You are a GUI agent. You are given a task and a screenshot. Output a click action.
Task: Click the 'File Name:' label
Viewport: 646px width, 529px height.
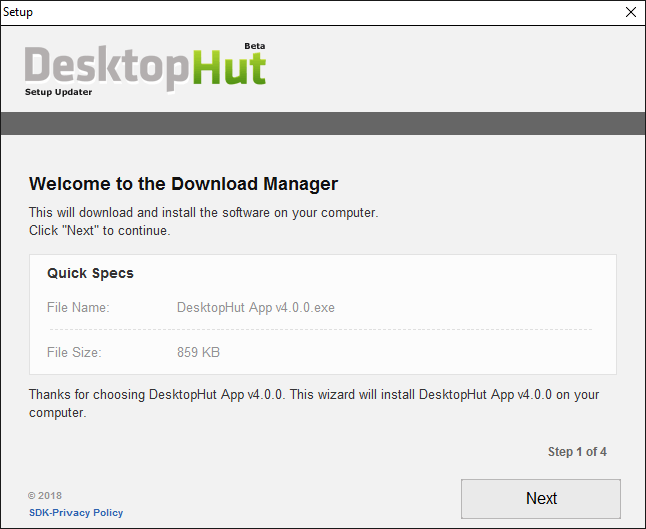coord(78,307)
